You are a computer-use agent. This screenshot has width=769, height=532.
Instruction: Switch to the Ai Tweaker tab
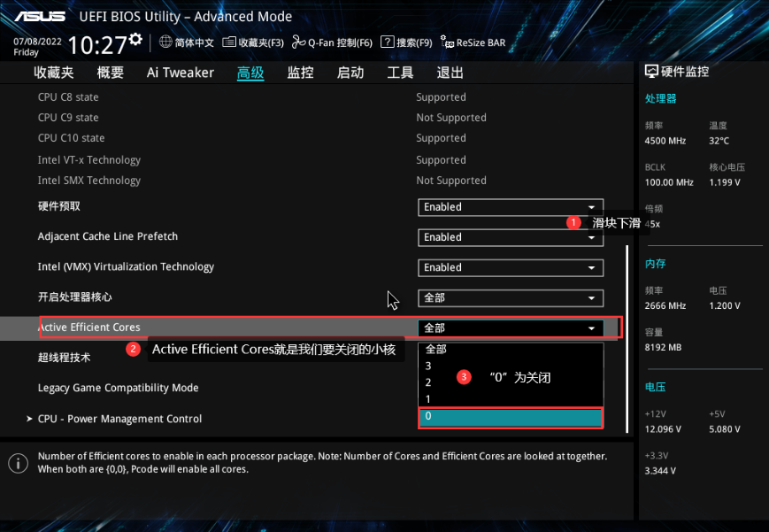tap(180, 73)
